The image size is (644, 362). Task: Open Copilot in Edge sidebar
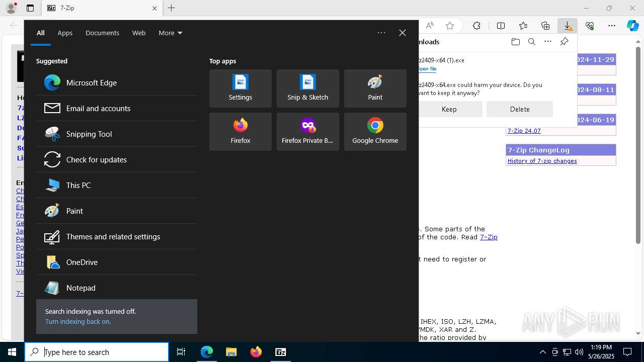point(632,26)
